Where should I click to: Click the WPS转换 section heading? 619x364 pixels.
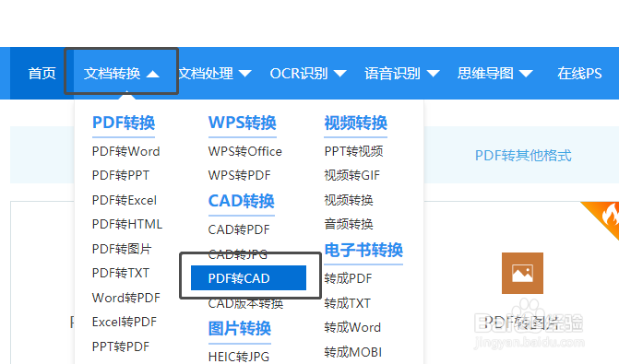tap(242, 123)
